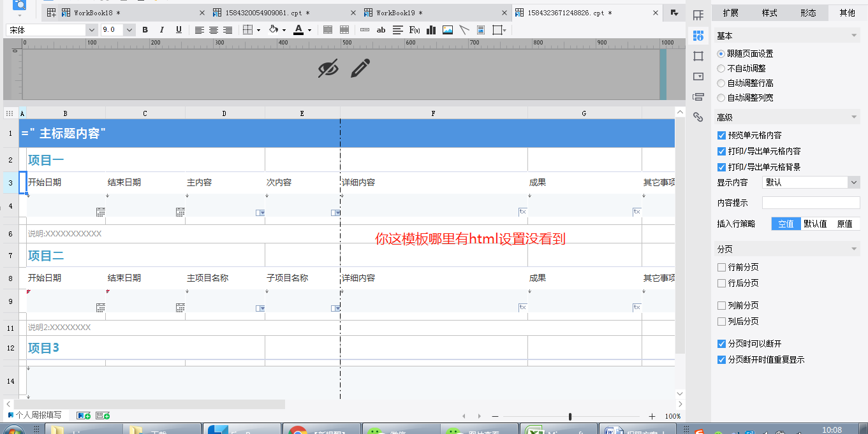Screen dimensions: 868x434
Task: Enable '列前分页' checkbox
Action: pos(721,306)
